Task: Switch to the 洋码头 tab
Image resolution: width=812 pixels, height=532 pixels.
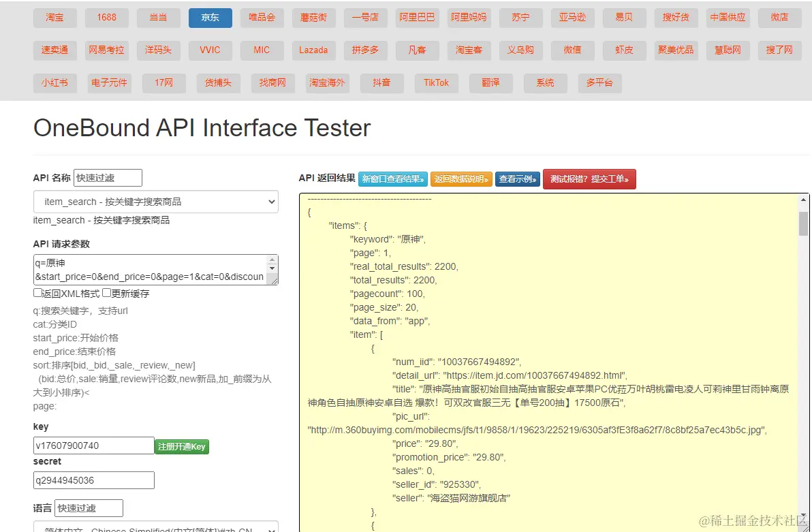Action: (159, 50)
